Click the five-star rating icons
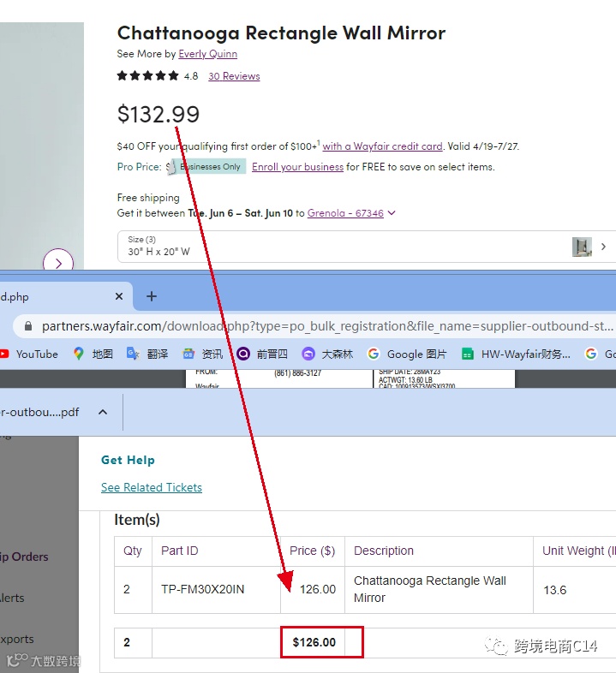This screenshot has height=673, width=616. coord(147,76)
